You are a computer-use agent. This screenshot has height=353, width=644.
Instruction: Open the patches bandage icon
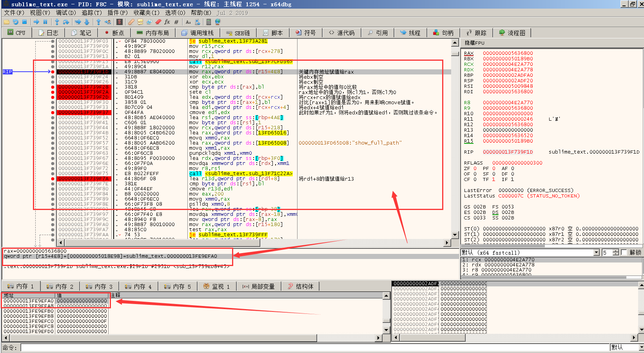[x=131, y=22]
